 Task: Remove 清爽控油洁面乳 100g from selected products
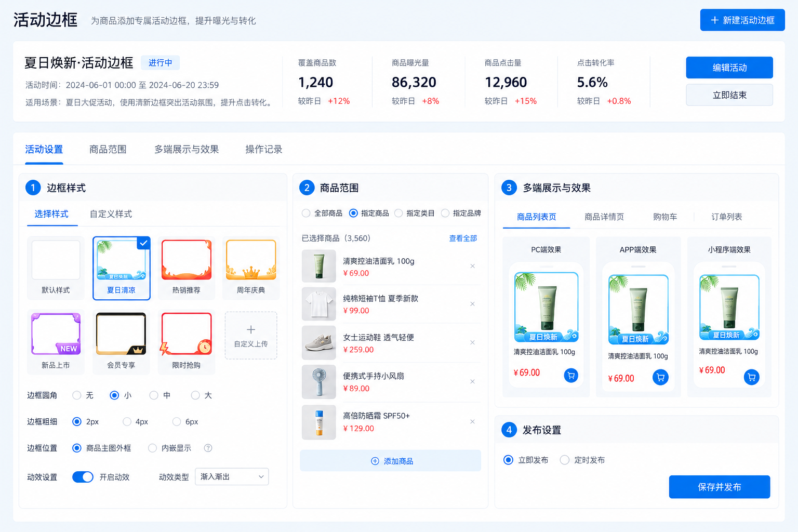click(472, 266)
